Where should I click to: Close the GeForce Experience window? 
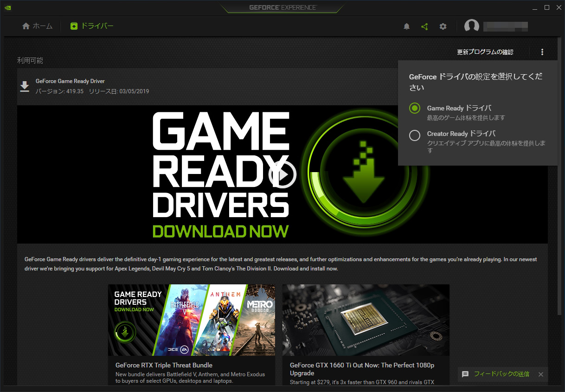tap(558, 7)
